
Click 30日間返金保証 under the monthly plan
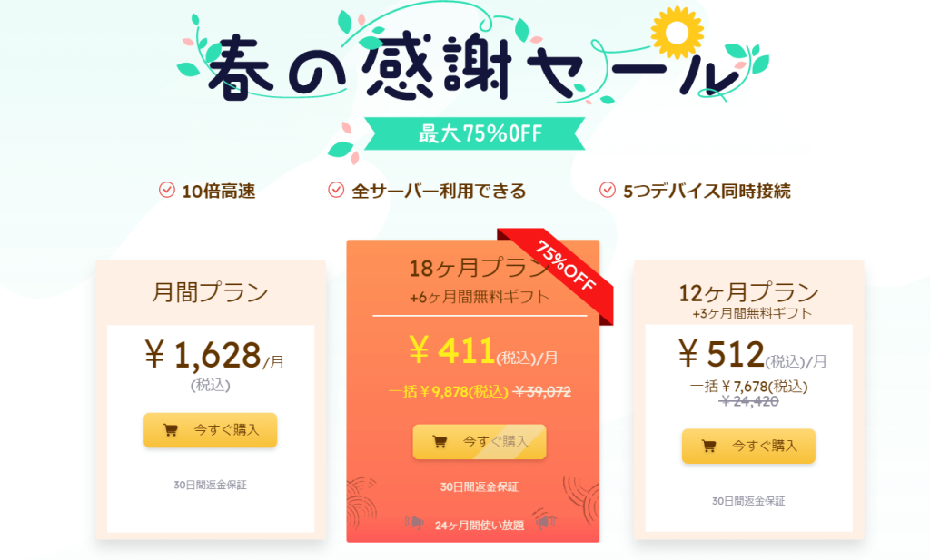[x=210, y=485]
